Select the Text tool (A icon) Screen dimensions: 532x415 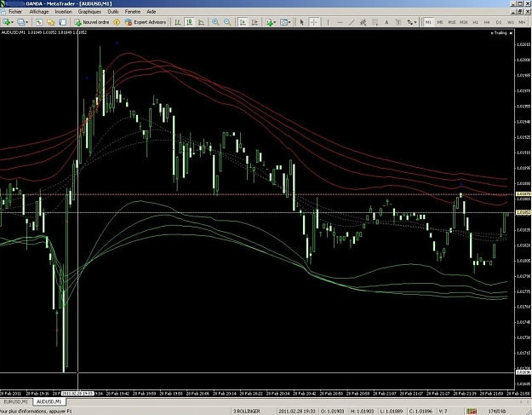386,22
